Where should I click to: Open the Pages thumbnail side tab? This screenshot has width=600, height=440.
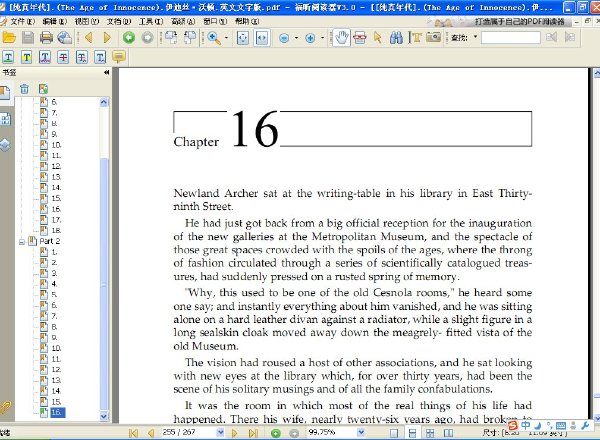click(5, 120)
